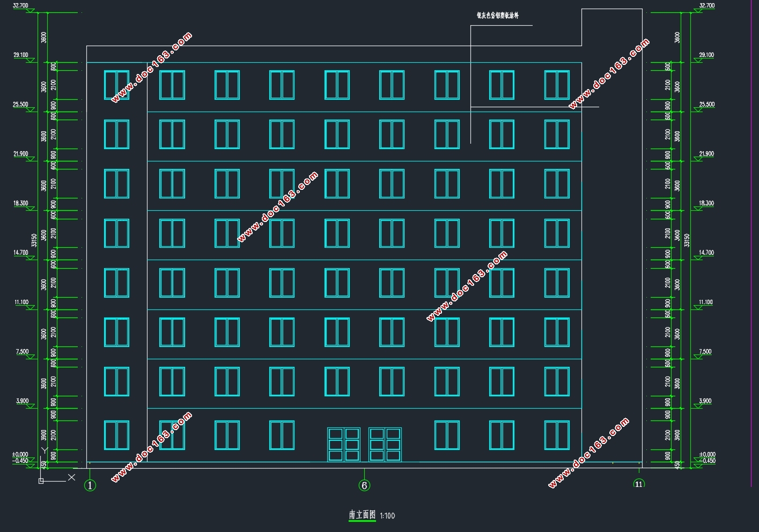
Task: Click the right -0.450 elevation label
Action: 708,461
